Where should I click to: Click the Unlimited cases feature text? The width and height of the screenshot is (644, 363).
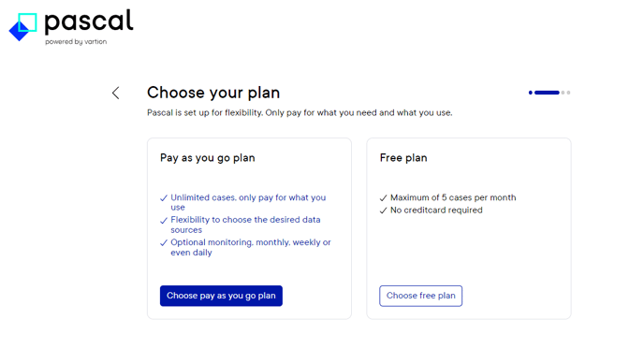(248, 202)
